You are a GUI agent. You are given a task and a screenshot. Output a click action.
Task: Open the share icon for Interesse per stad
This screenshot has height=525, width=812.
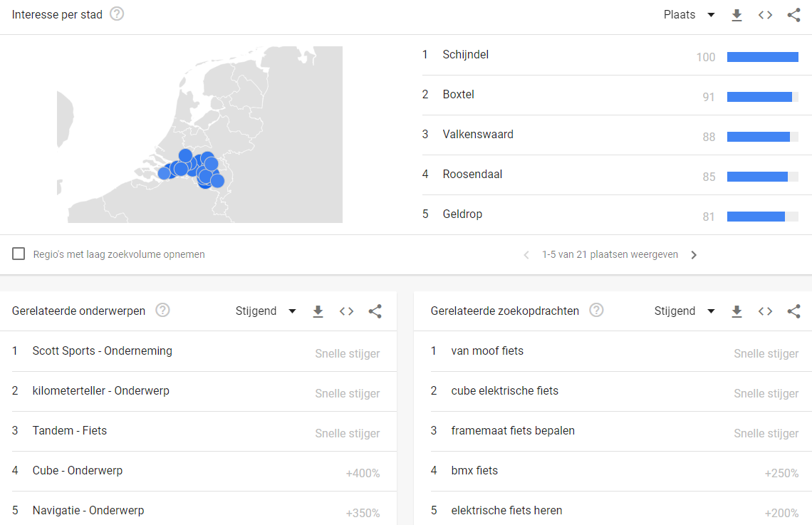(x=793, y=14)
